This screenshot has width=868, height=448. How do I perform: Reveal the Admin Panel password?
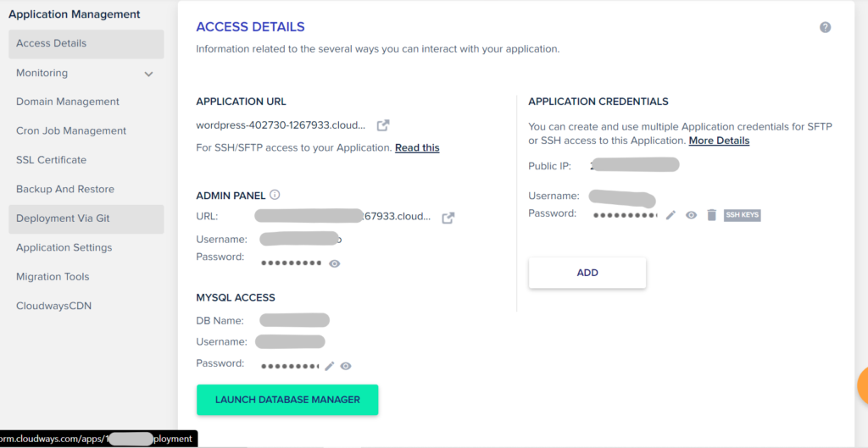click(x=334, y=264)
